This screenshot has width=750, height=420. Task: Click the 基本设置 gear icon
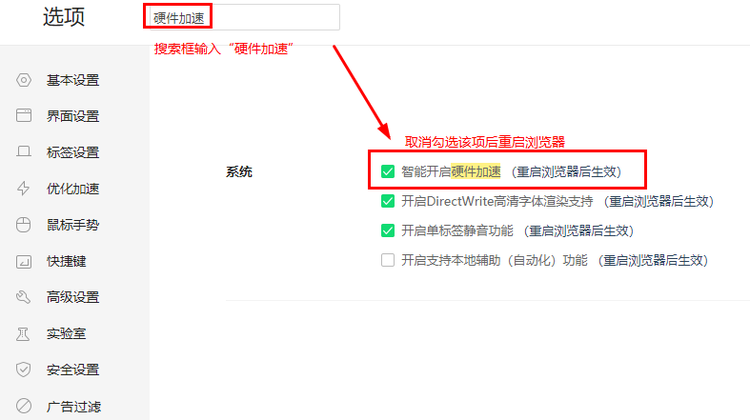coord(23,80)
